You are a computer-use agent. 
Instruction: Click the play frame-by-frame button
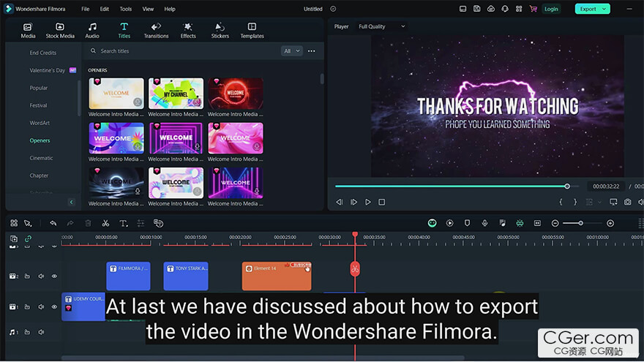pyautogui.click(x=353, y=203)
